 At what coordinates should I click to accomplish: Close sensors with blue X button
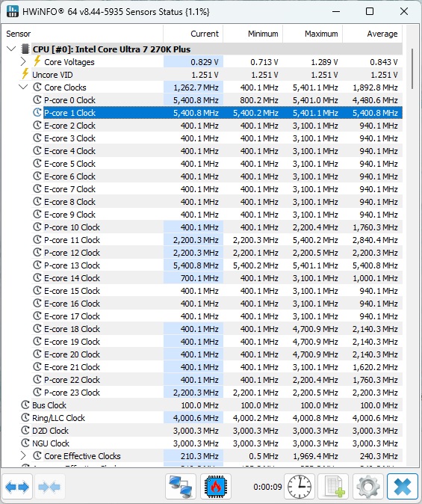(x=403, y=487)
